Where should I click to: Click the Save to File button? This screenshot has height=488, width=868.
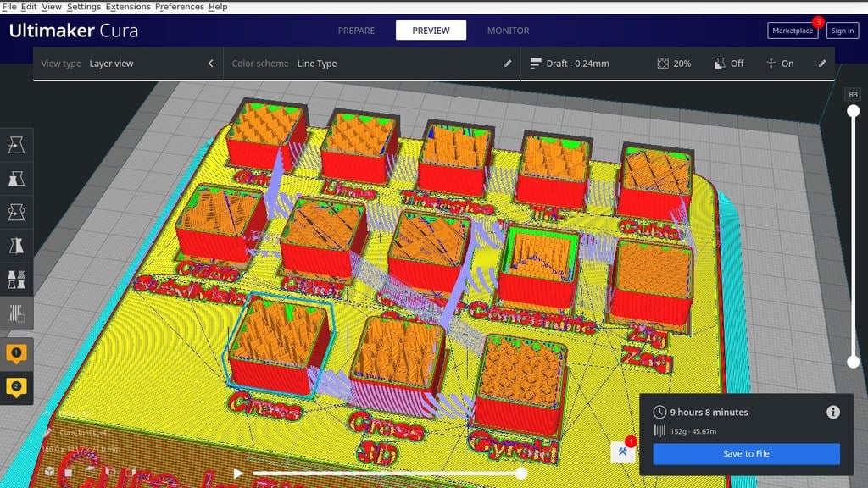click(x=746, y=454)
